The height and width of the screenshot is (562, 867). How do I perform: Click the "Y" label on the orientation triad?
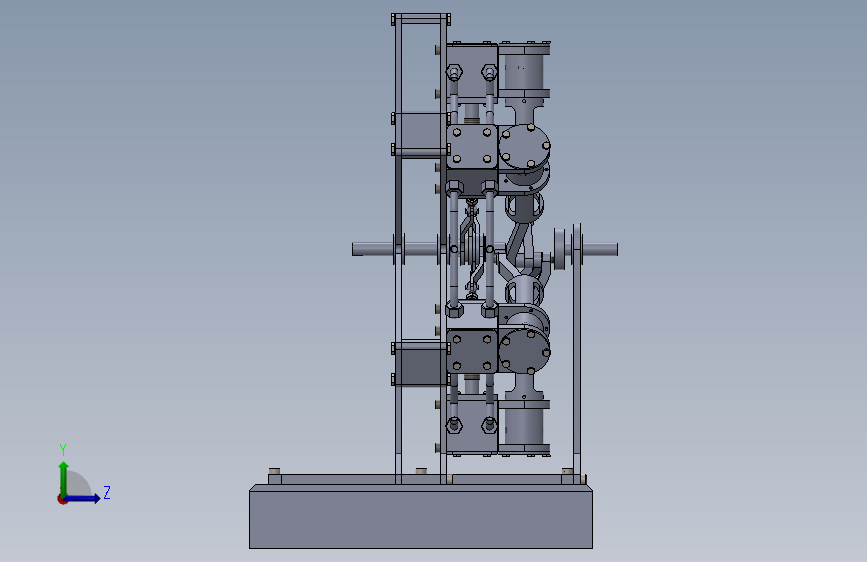click(63, 449)
